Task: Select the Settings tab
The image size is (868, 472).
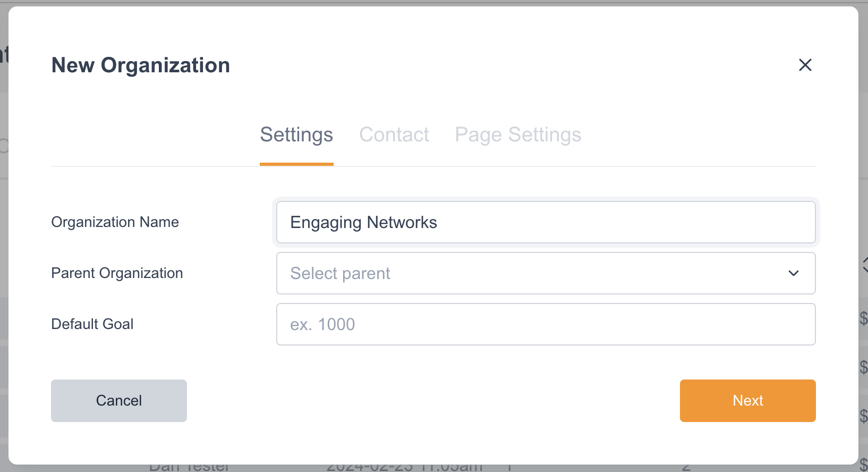Action: coord(296,135)
